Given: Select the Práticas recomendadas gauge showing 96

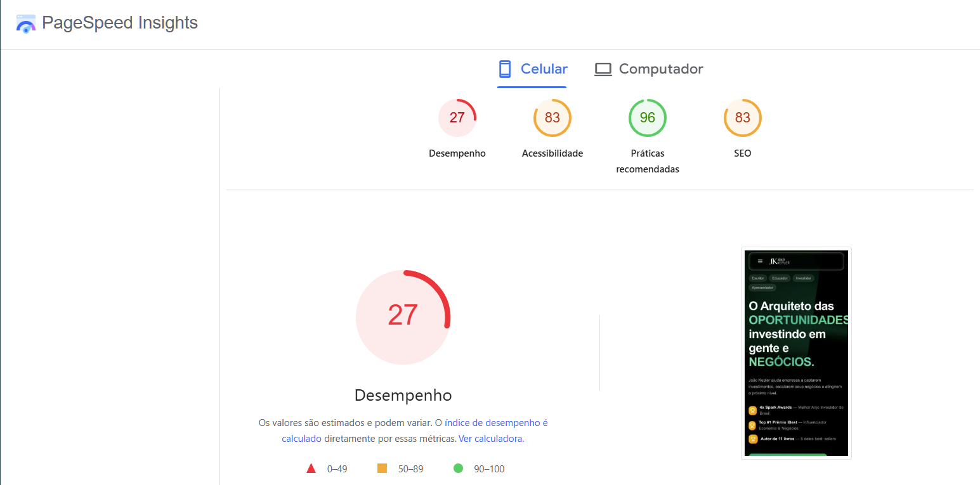Looking at the screenshot, I should (x=647, y=118).
